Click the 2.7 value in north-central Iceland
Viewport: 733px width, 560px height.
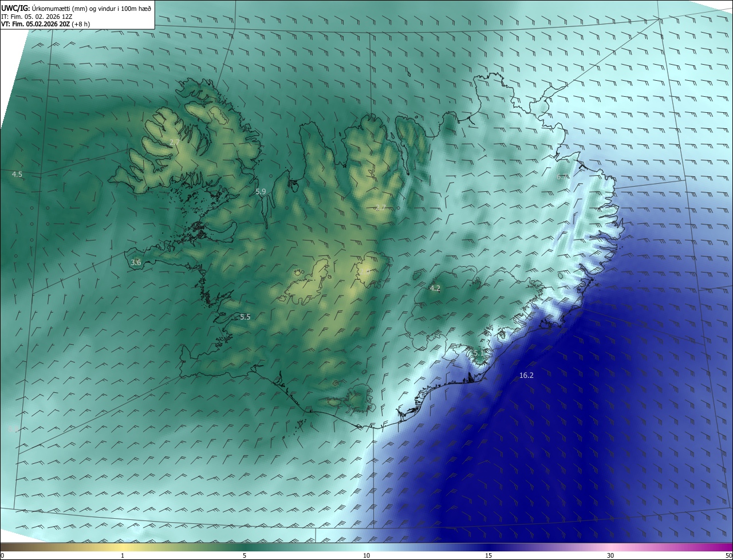380,207
